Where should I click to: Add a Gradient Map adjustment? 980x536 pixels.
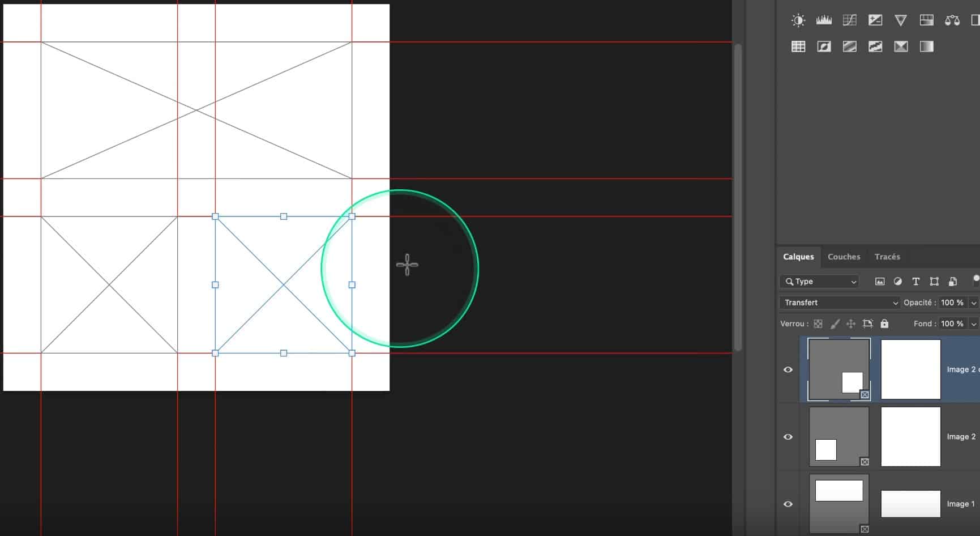927,46
